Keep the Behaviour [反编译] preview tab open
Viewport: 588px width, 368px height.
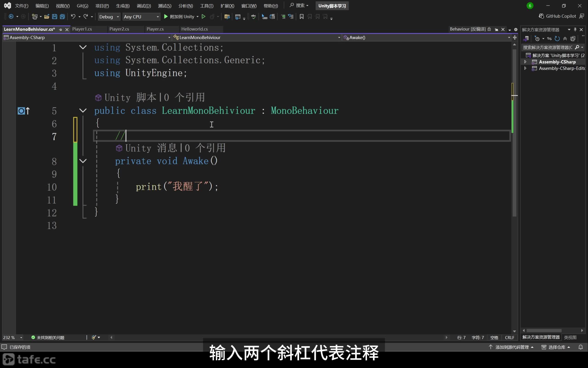click(496, 29)
